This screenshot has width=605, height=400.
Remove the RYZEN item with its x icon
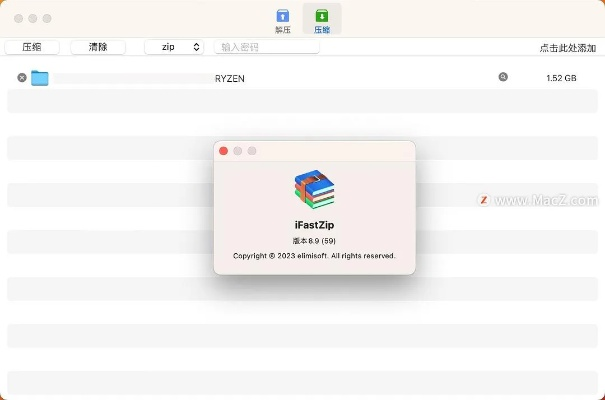(x=22, y=77)
